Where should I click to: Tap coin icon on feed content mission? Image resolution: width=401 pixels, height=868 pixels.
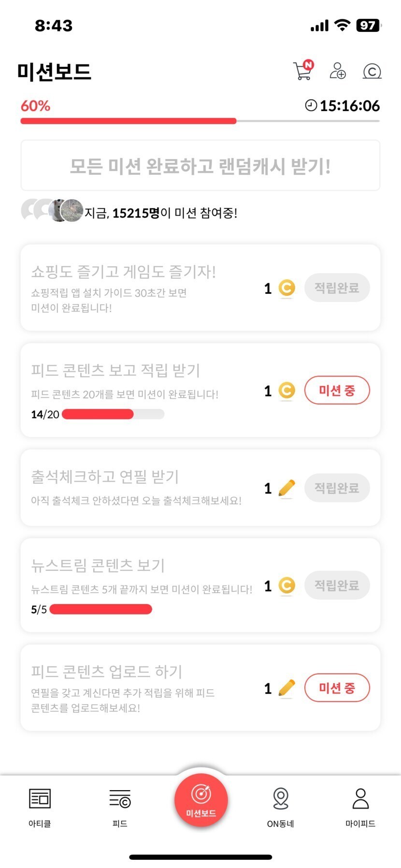[286, 391]
